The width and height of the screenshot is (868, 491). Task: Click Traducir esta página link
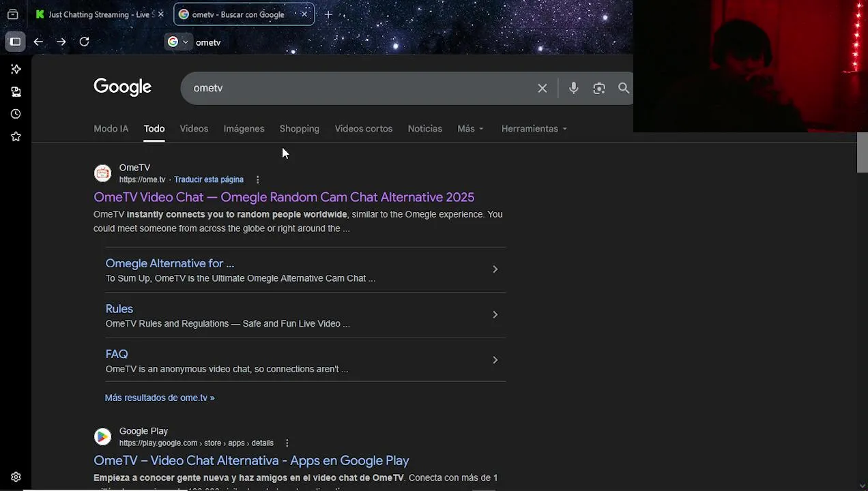[209, 180]
